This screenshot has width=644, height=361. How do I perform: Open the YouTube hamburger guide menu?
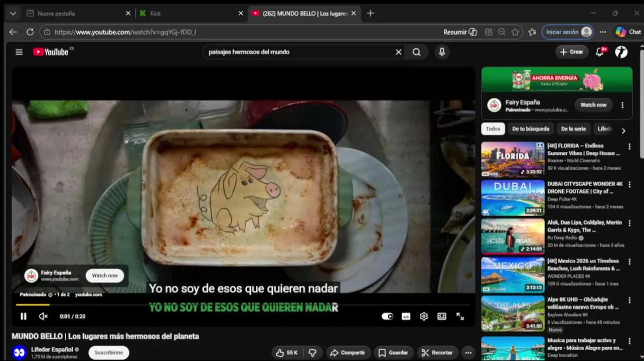tap(19, 52)
